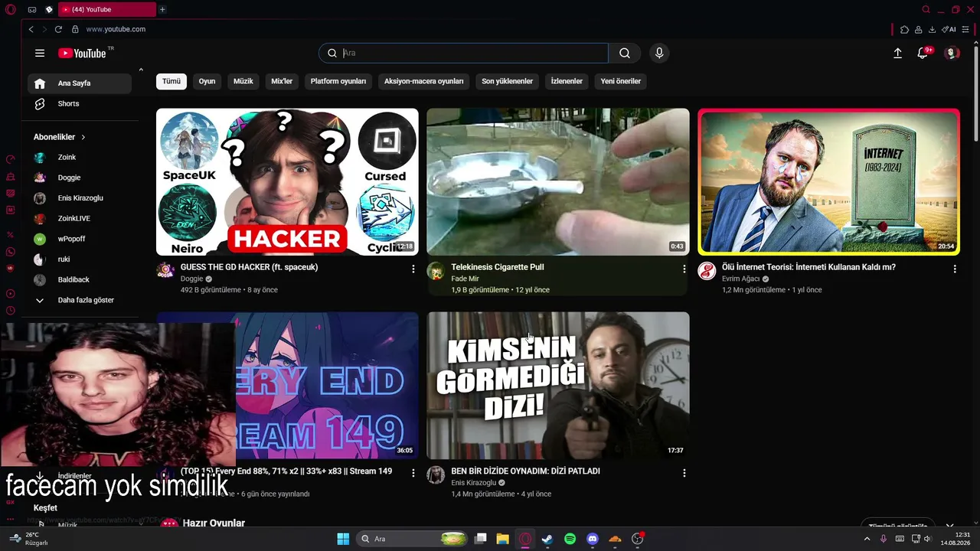Go to Ana Sayfa in sidebar
The width and height of the screenshot is (980, 551).
pyautogui.click(x=80, y=83)
